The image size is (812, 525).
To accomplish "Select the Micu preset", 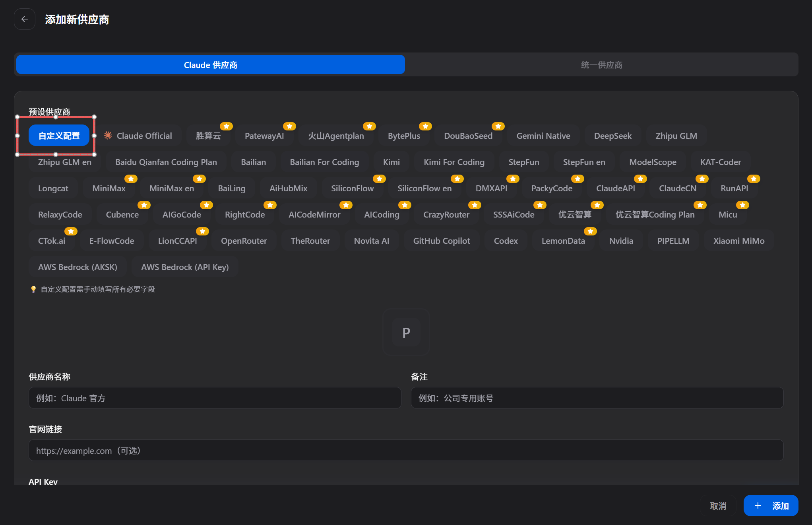I will (x=728, y=214).
